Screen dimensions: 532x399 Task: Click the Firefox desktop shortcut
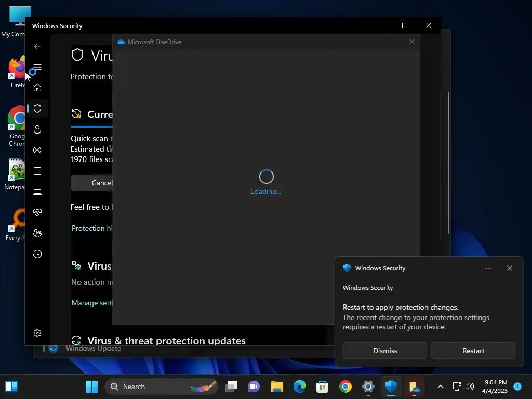coord(16,73)
